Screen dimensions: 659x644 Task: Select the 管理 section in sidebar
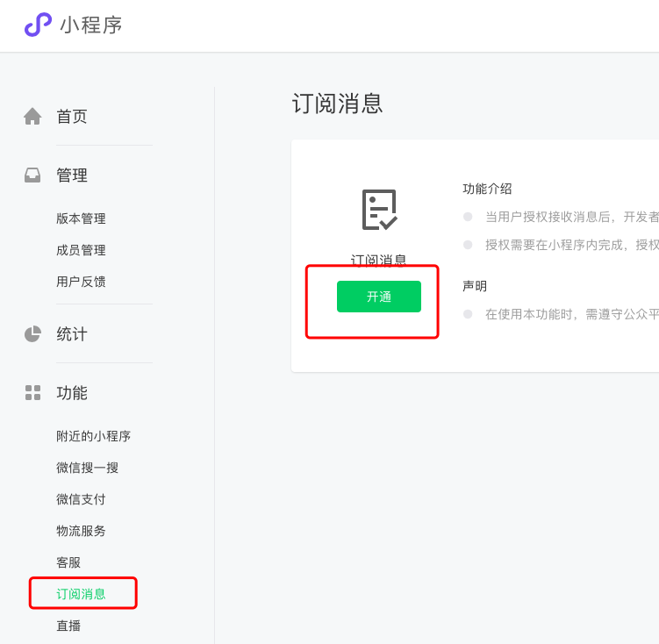72,175
